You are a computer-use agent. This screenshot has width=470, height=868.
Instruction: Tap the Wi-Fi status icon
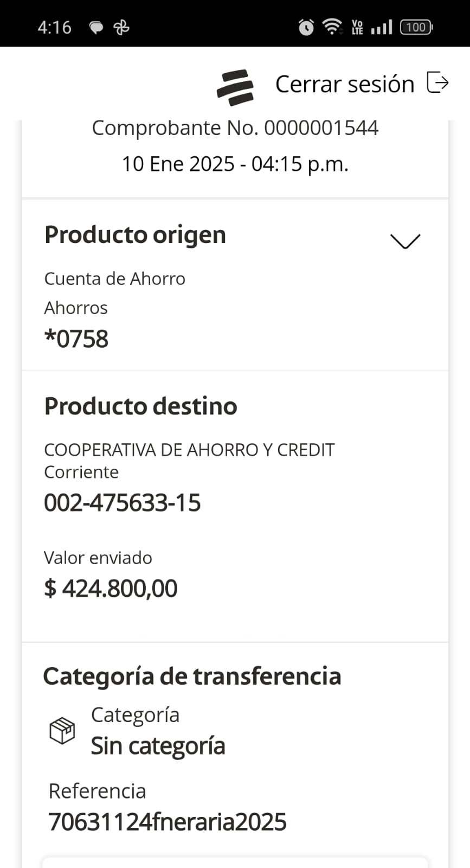pyautogui.click(x=332, y=27)
